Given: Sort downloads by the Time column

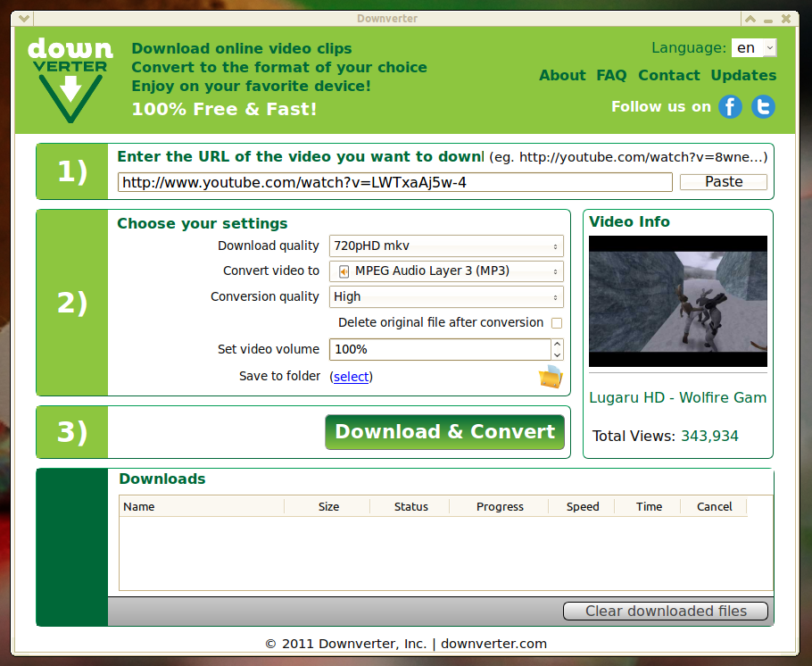Looking at the screenshot, I should (x=649, y=506).
